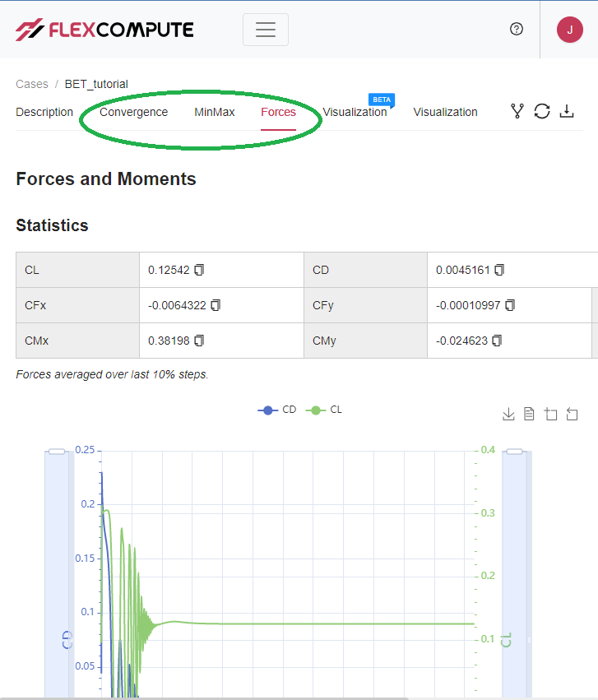Copy the CD value 0.0045161
The image size is (598, 700).
tap(499, 270)
